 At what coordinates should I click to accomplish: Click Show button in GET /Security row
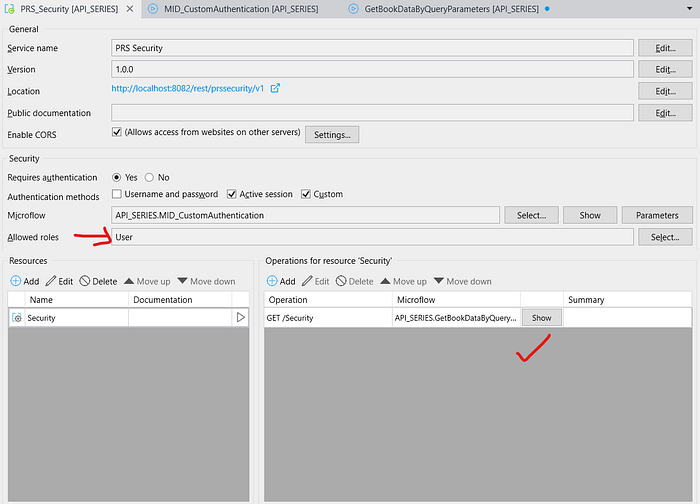click(541, 317)
